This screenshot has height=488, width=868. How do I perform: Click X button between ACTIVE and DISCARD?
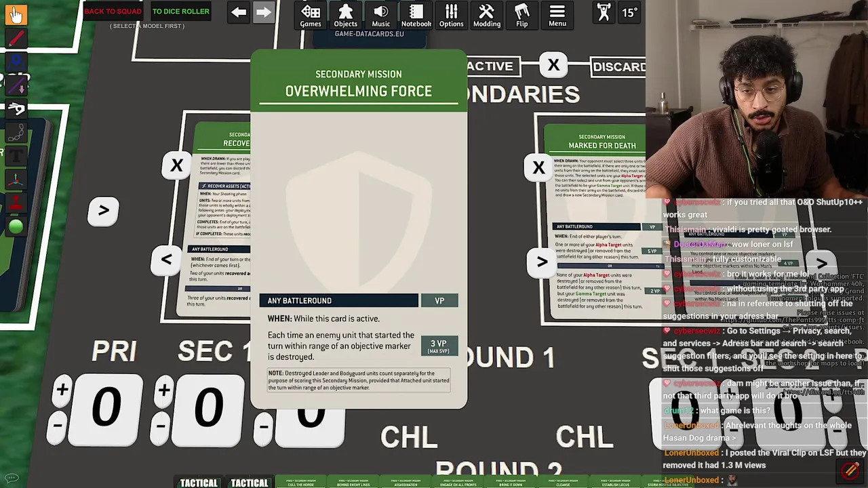(553, 66)
